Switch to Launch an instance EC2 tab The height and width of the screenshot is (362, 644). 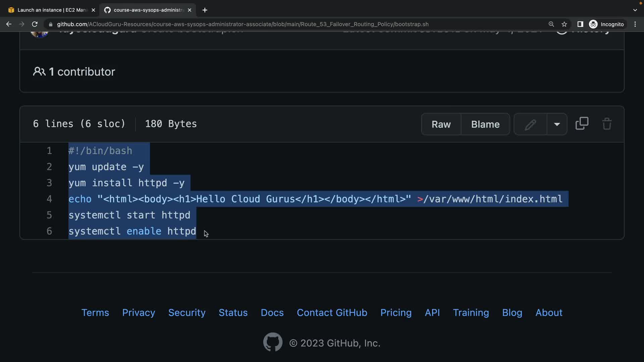click(x=50, y=10)
